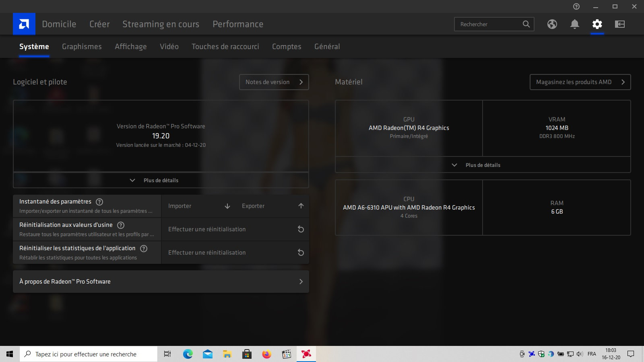This screenshot has width=644, height=362.
Task: Click the version number 19.20
Action: click(161, 136)
